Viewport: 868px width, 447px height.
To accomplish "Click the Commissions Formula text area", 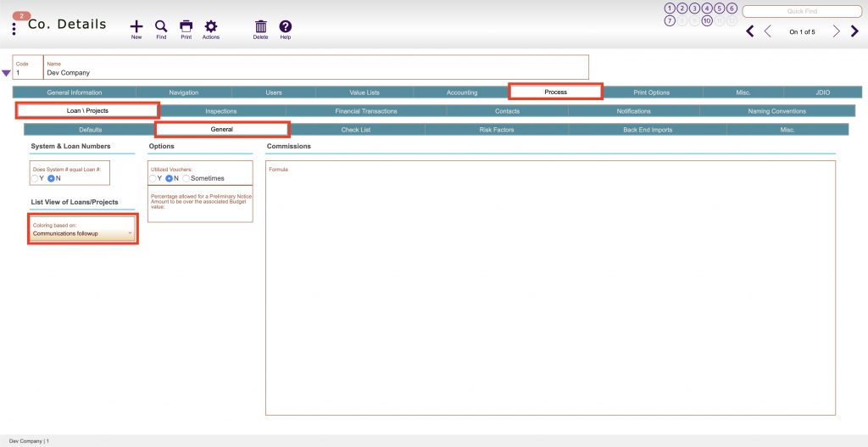I will click(x=550, y=288).
